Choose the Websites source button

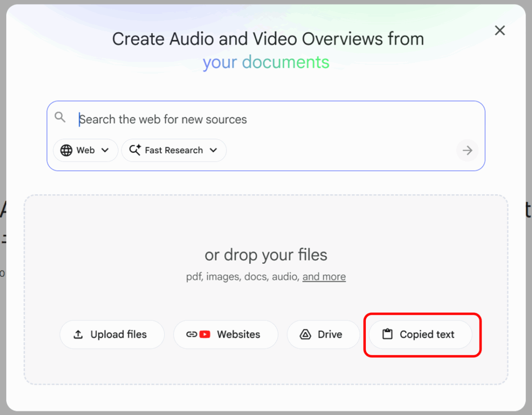click(226, 334)
